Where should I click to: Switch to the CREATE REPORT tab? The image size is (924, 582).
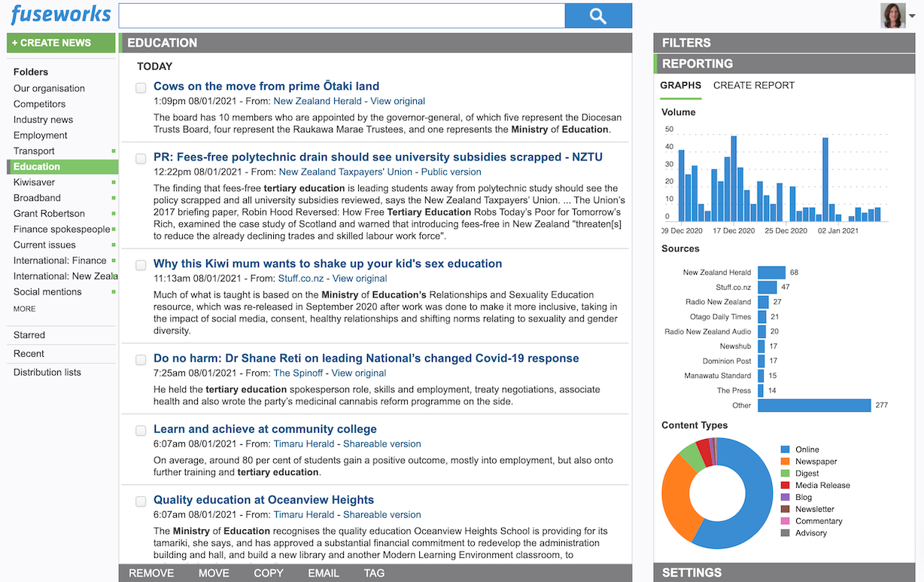pyautogui.click(x=754, y=86)
